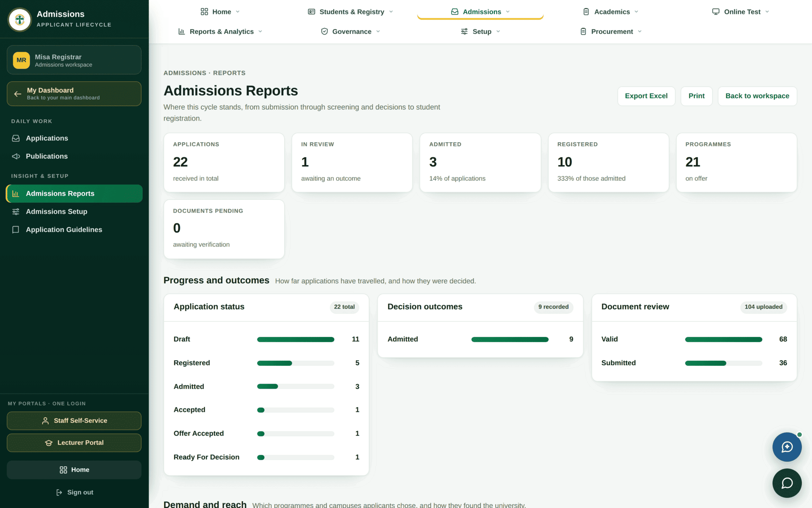Click the Staff Self-Service person icon
This screenshot has height=508, width=812.
[x=45, y=421]
